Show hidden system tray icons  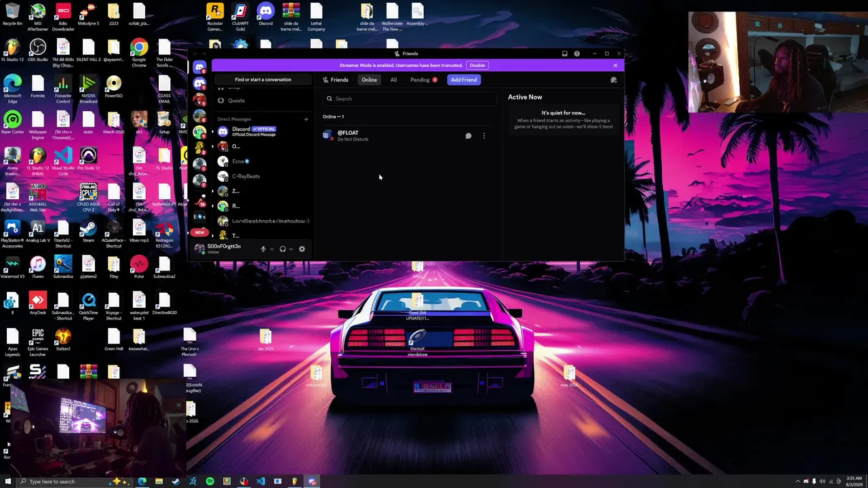pos(797,481)
